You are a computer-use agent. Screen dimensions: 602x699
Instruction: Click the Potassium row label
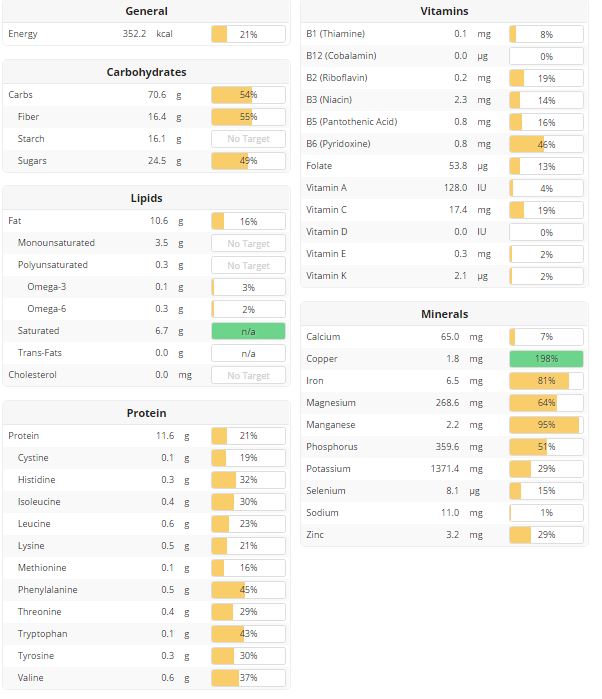328,469
